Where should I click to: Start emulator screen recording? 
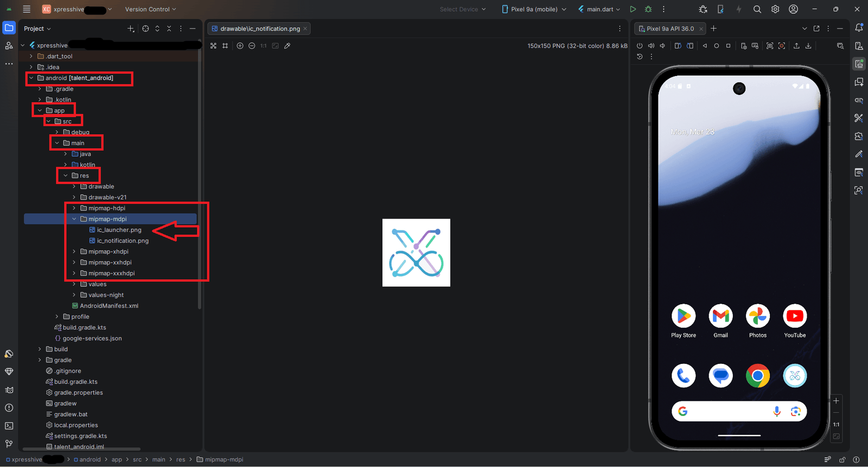click(782, 46)
